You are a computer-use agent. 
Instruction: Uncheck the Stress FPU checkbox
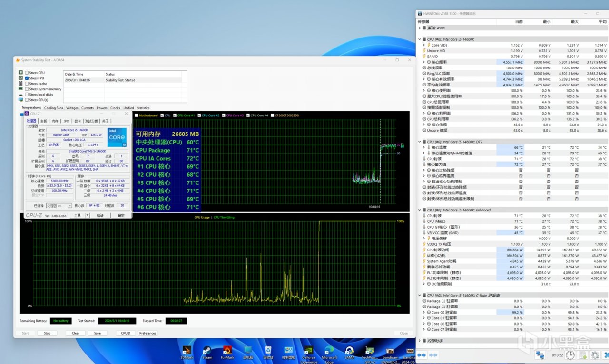click(x=27, y=78)
